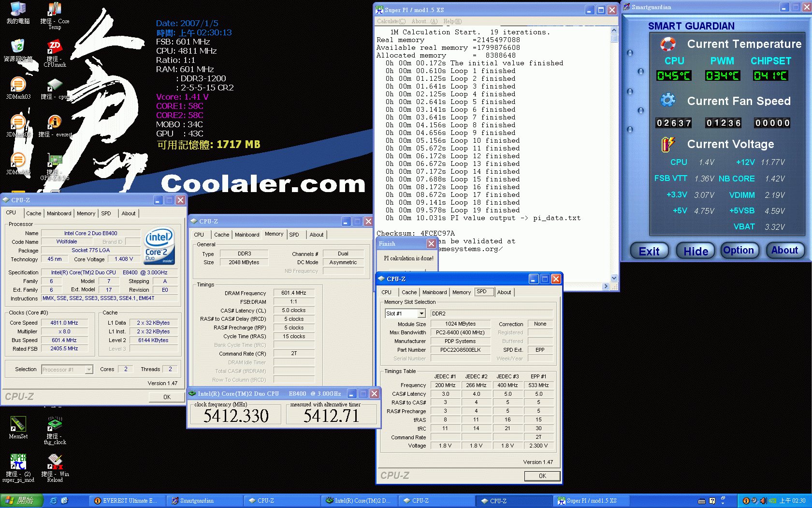812x508 pixels.
Task: Open About tab in left CPU-Z window
Action: (129, 213)
